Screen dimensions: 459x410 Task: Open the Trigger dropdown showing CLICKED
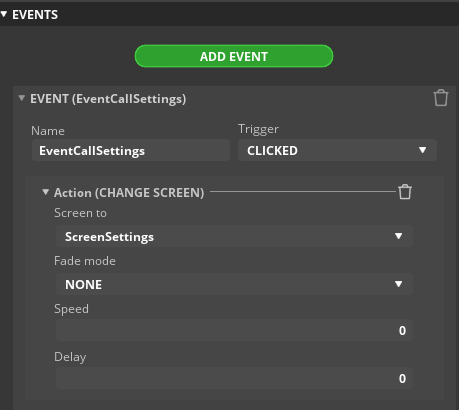pos(337,150)
